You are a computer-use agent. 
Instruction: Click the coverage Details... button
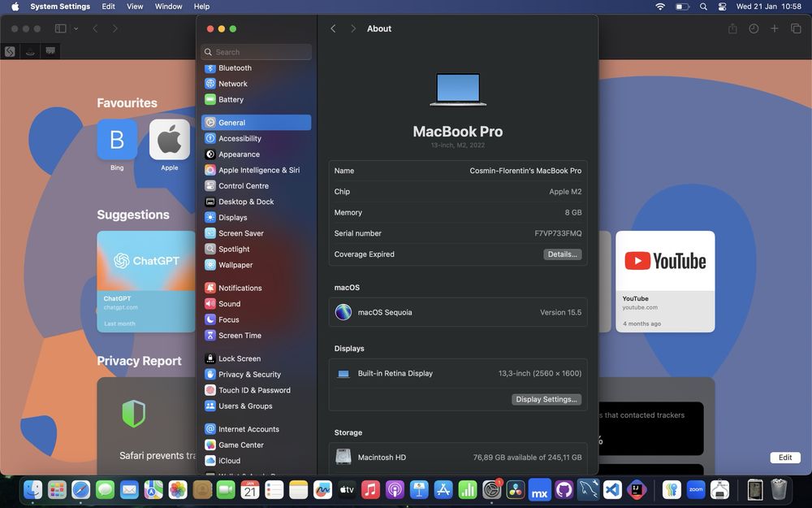pyautogui.click(x=563, y=254)
